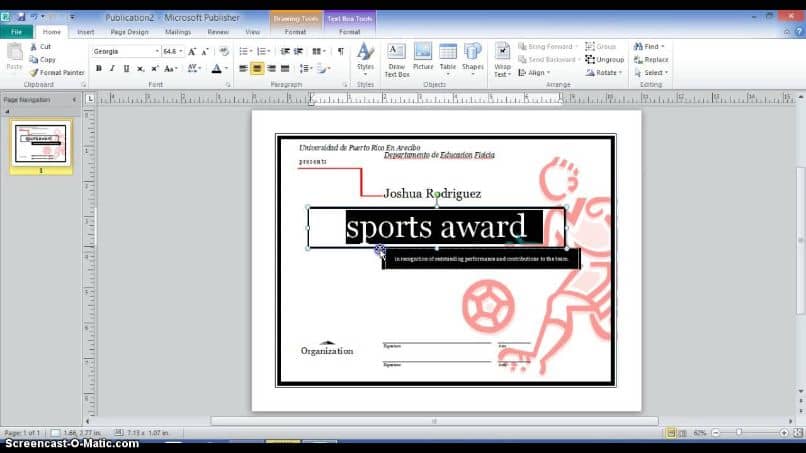Viewport: 806px width, 453px height.
Task: Switch to the Insert tab
Action: 85,32
